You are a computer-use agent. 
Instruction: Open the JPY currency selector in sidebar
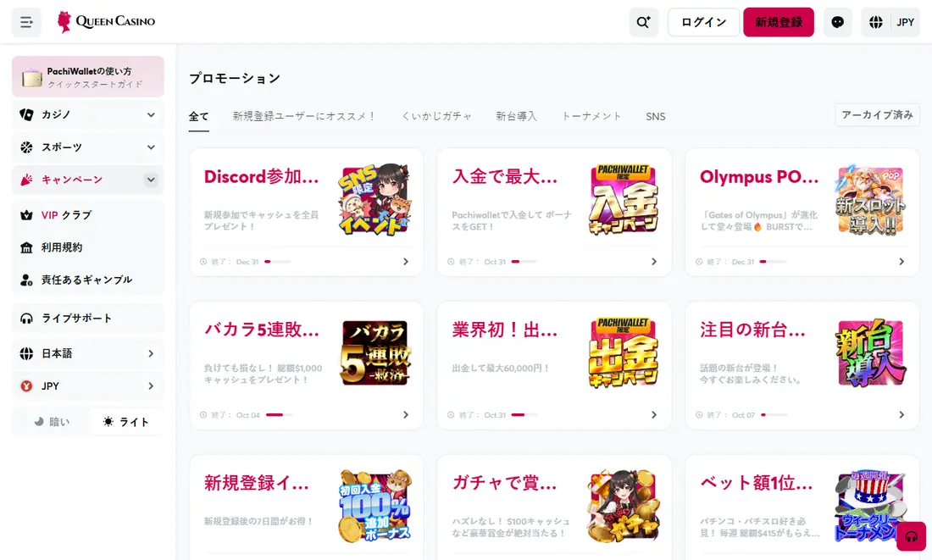tap(88, 386)
